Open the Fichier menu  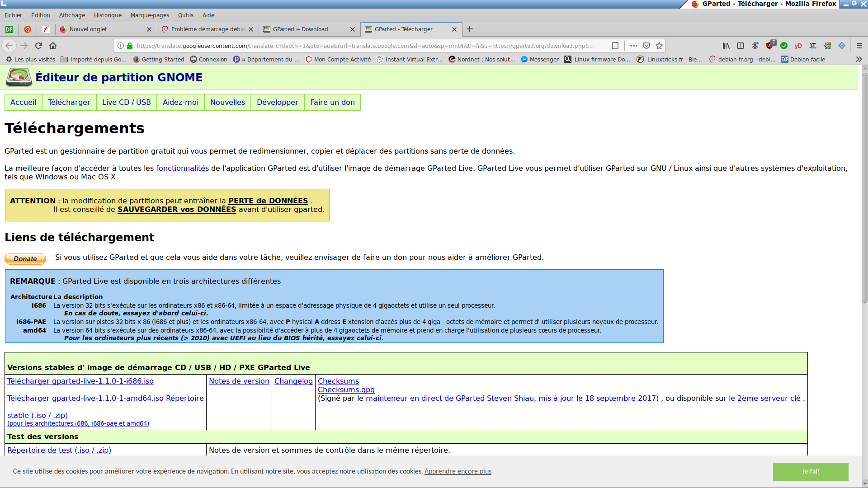13,15
